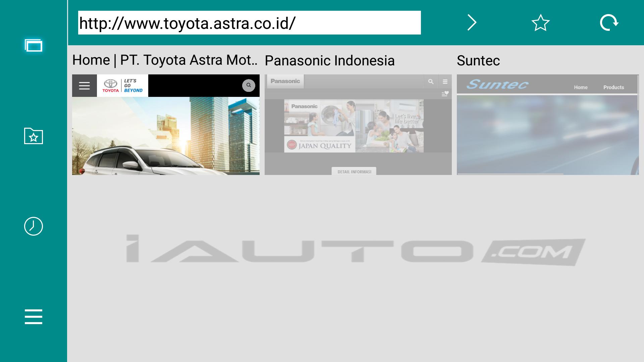The image size is (644, 362).
Task: Open the tabs view icon in sidebar
Action: click(34, 45)
